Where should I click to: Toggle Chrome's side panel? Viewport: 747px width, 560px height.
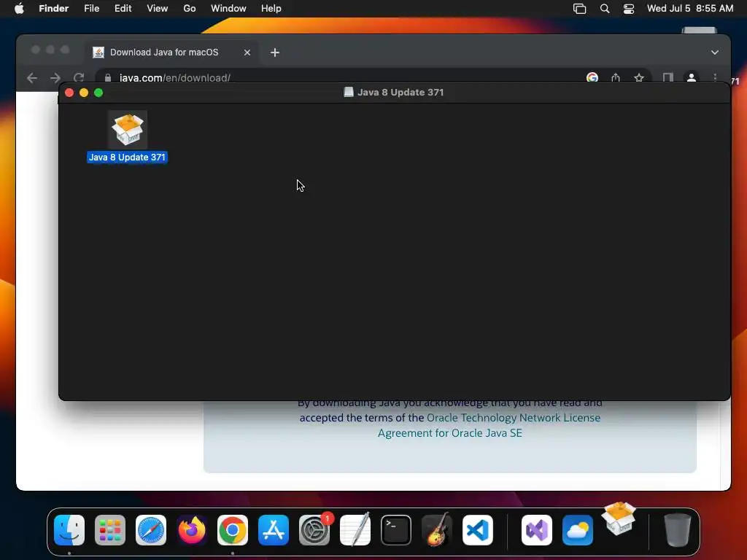668,77
